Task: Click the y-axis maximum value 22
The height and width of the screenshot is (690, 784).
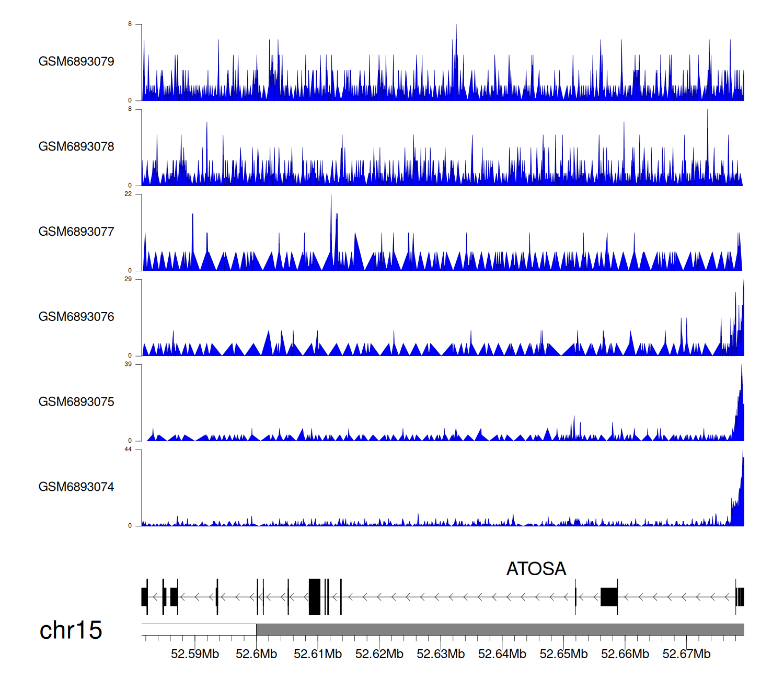Action: tap(128, 194)
